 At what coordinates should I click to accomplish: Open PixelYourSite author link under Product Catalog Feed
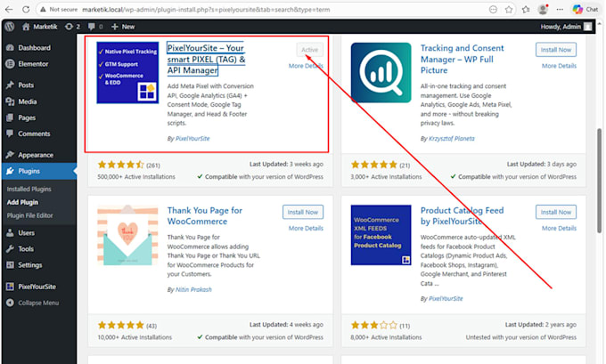[446, 298]
